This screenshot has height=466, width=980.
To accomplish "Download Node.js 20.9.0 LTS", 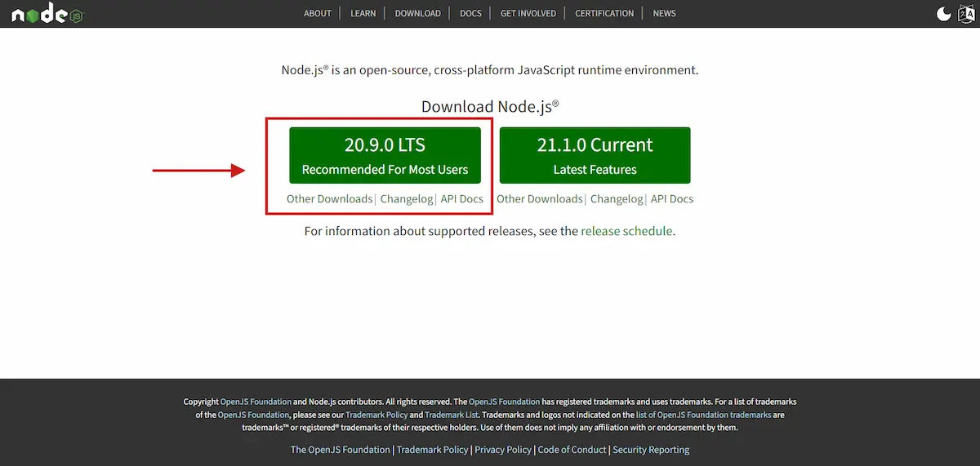I will [385, 155].
